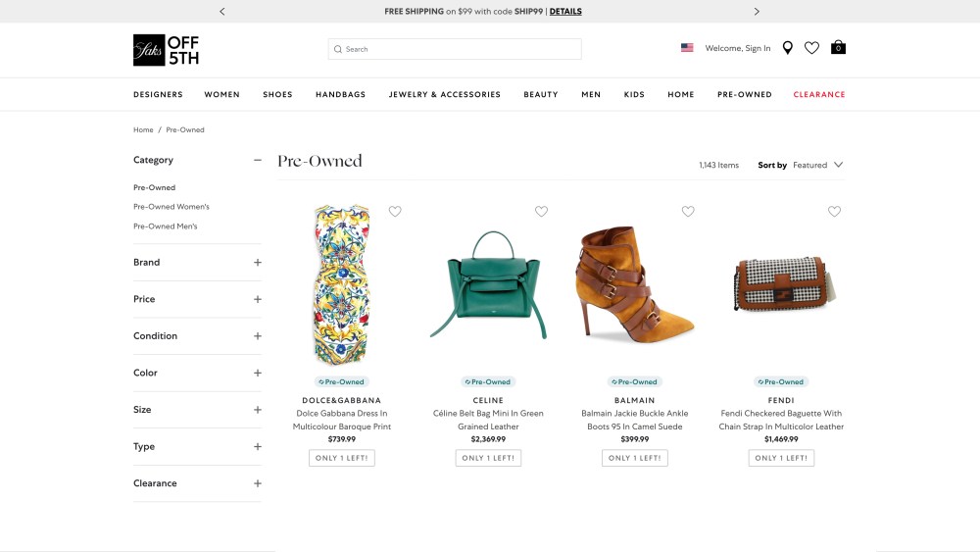Click the $739.99 price
Image resolution: width=980 pixels, height=552 pixels.
point(342,439)
